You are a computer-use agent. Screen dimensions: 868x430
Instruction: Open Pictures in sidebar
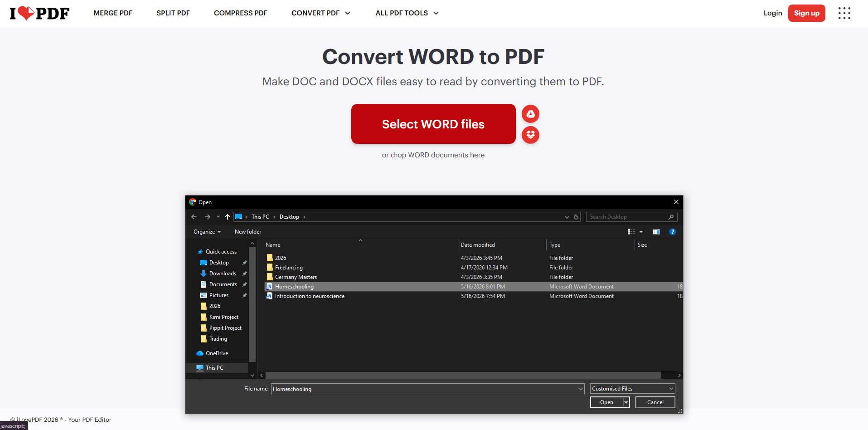[218, 295]
